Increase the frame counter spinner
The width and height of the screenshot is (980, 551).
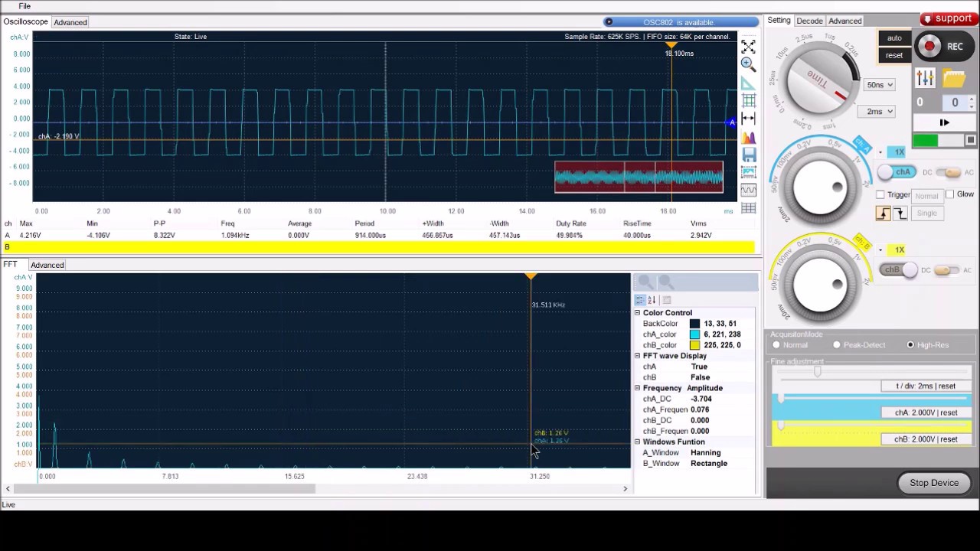click(x=971, y=99)
